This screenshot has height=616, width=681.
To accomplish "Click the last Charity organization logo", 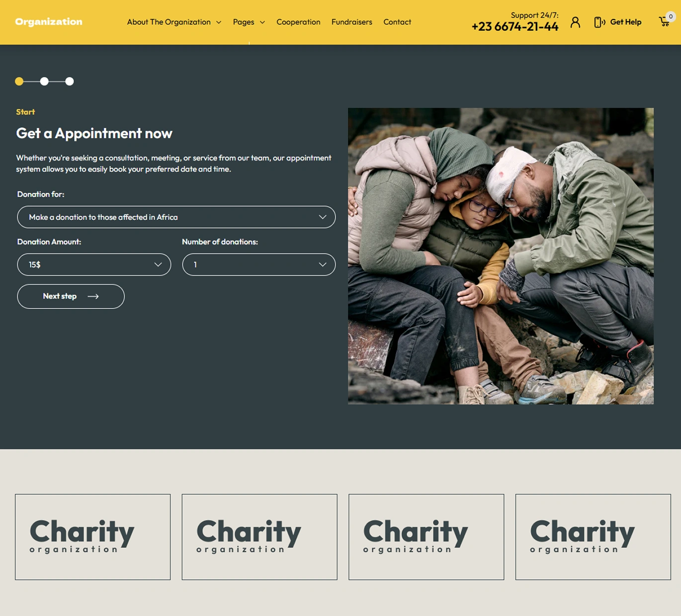I will click(x=593, y=537).
